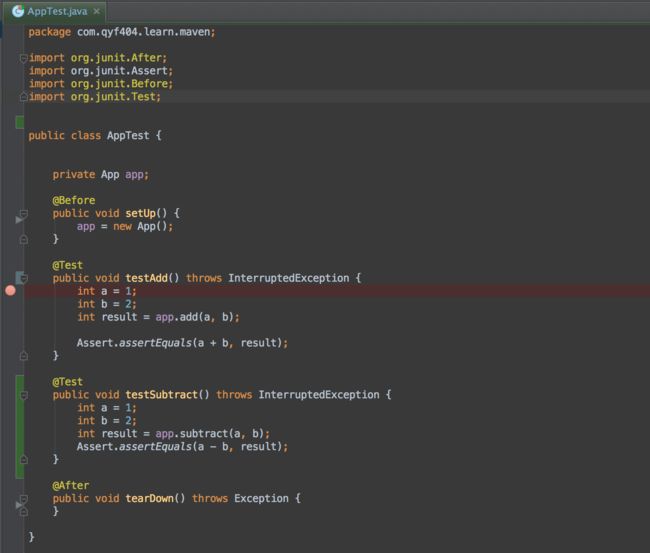
Task: Click the closing fold marker of setUp()
Action: click(x=24, y=239)
